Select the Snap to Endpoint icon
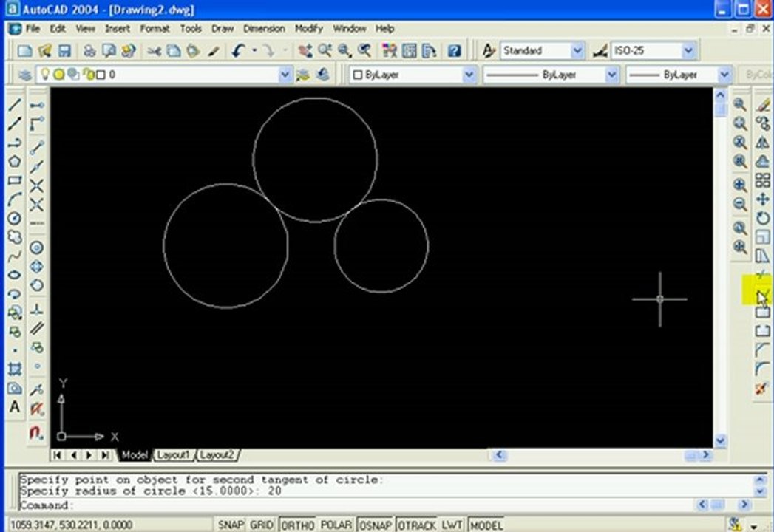The height and width of the screenshot is (532, 774). 37,147
